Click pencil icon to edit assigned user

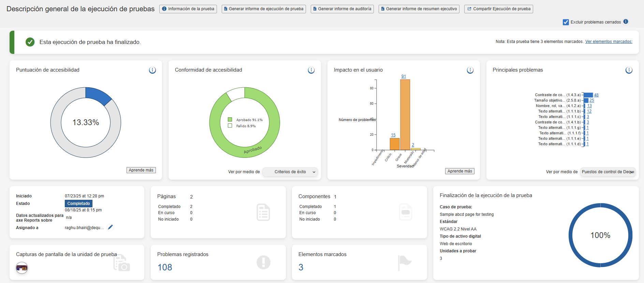(110, 227)
